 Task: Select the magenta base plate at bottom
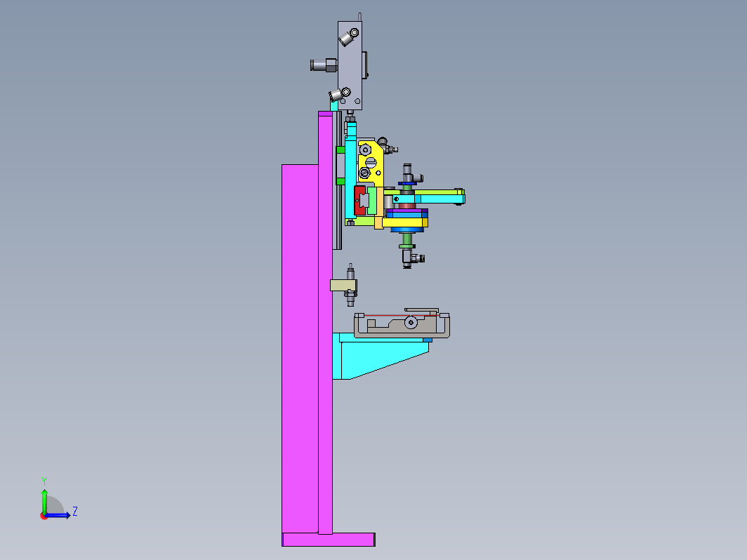click(x=329, y=540)
